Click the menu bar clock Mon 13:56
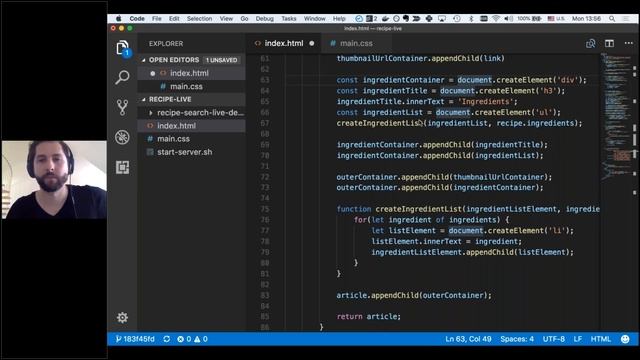The width and height of the screenshot is (640, 360). point(586,18)
